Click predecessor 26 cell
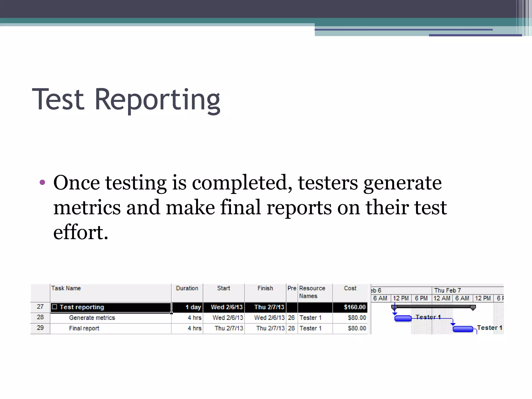532x399 pixels. click(x=292, y=318)
